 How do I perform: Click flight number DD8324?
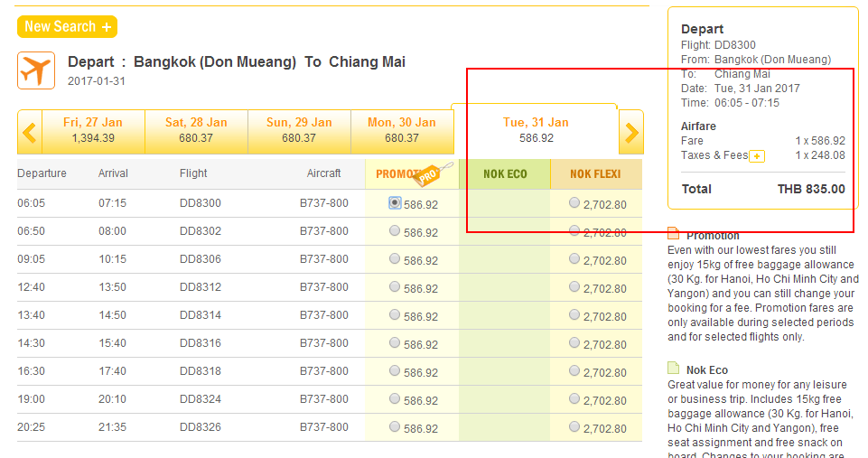201,398
